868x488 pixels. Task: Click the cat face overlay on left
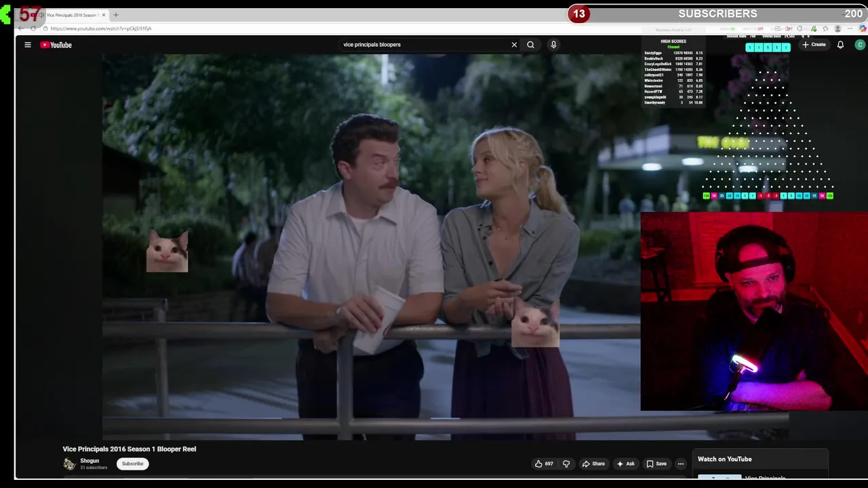click(167, 251)
